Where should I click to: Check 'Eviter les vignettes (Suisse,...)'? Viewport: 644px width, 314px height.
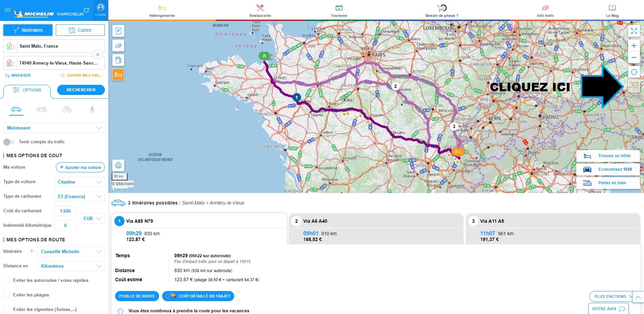[x=7, y=309]
